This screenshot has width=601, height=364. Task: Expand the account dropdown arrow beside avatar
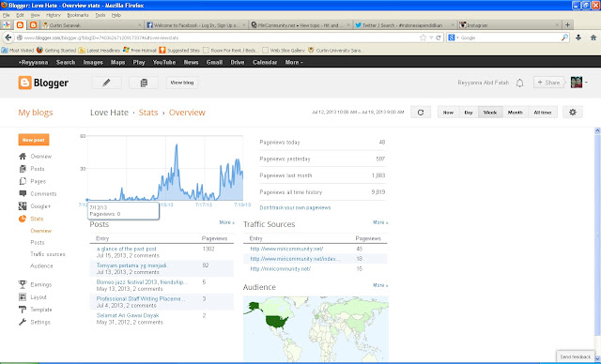586,83
